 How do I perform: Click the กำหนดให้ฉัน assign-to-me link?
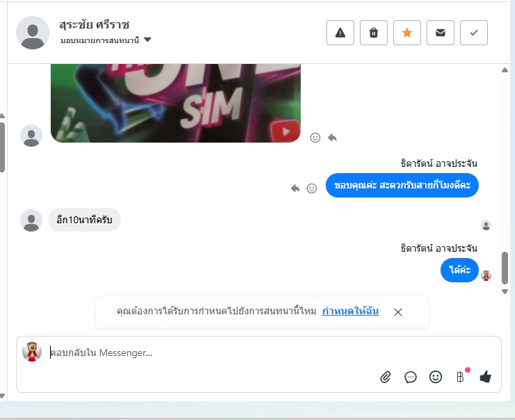point(350,311)
